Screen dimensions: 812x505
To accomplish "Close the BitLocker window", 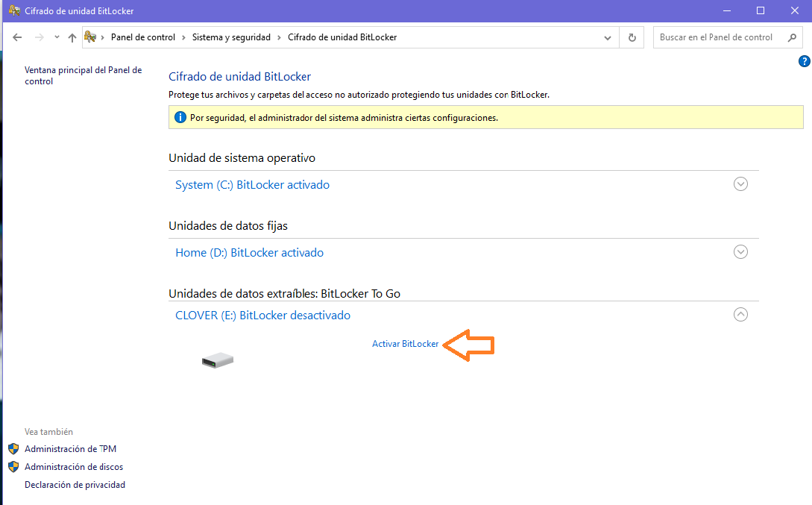I will [794, 10].
